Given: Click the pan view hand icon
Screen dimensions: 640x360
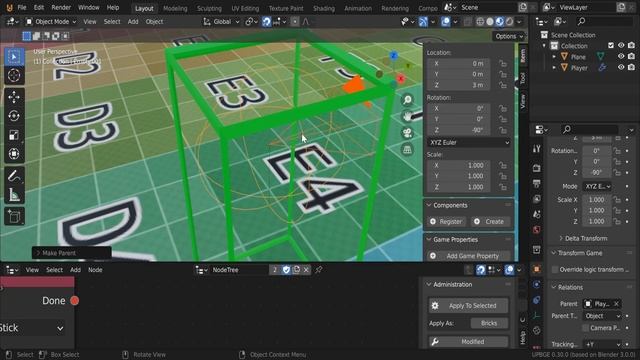Looking at the screenshot, I should click(x=407, y=117).
